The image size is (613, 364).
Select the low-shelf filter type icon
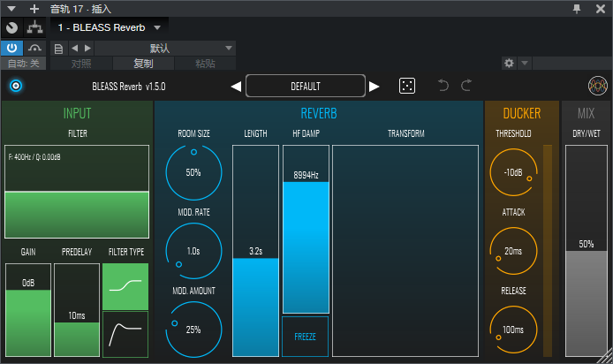tap(125, 286)
